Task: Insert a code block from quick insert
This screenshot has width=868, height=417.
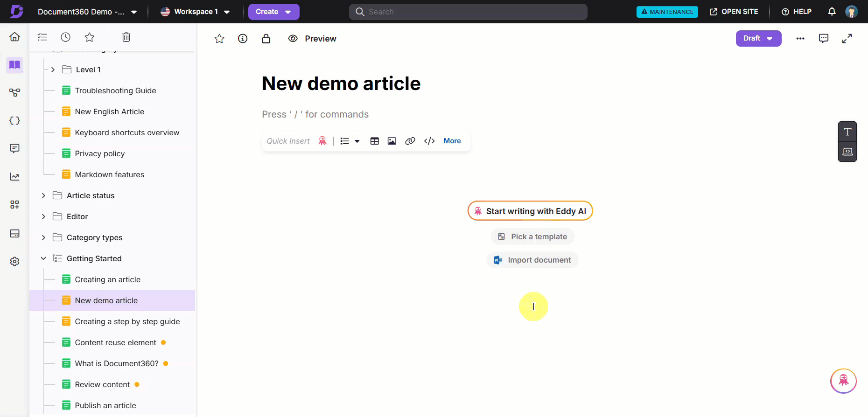Action: (429, 141)
